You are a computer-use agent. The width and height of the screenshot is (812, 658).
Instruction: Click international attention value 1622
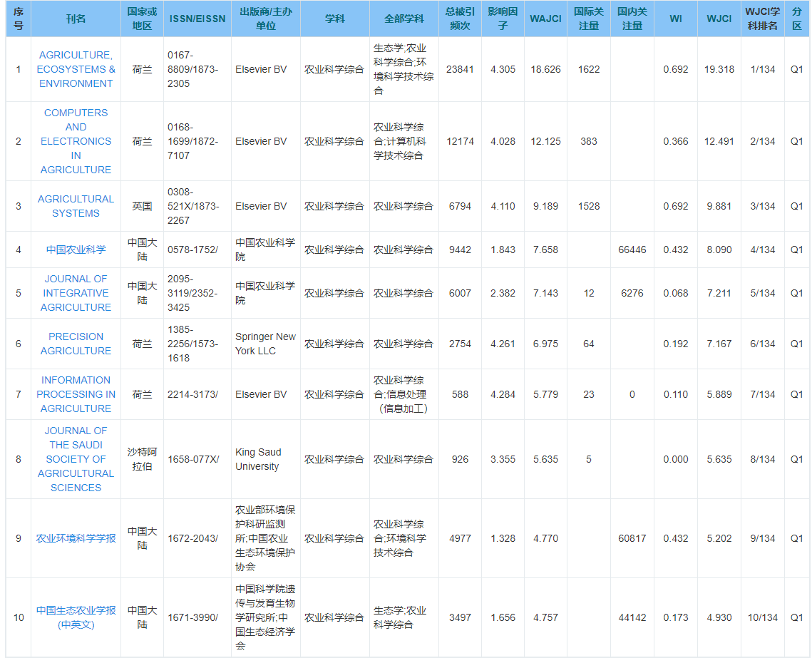coord(589,69)
